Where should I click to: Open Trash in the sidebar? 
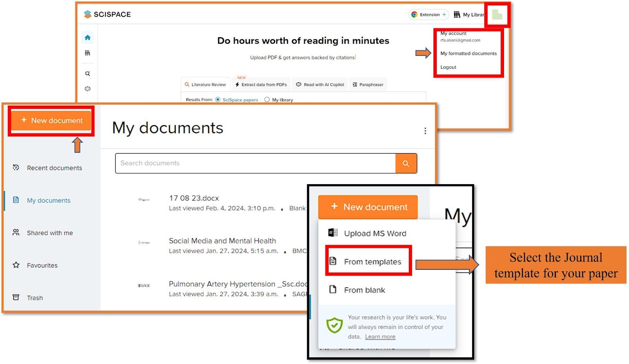pyautogui.click(x=35, y=298)
